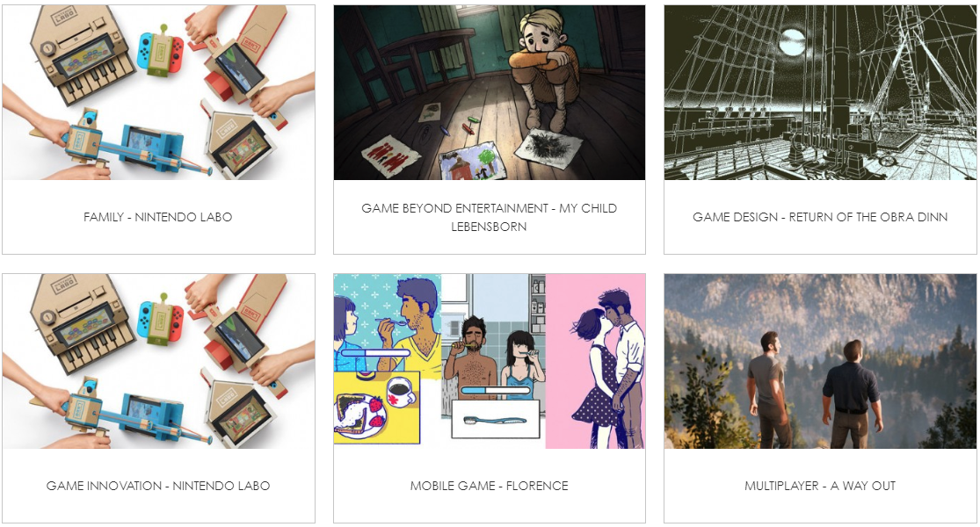Select the Game Innovation Nintendo Labo picture
Screen dimensions: 980x527
coord(159,361)
